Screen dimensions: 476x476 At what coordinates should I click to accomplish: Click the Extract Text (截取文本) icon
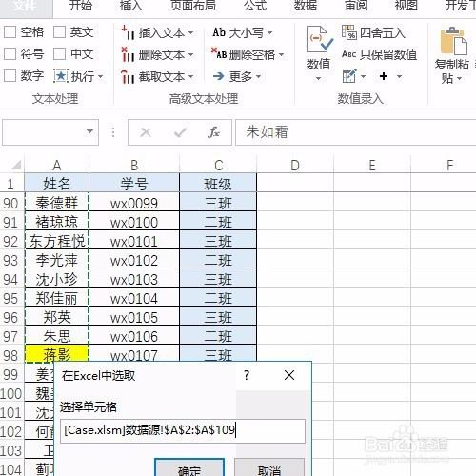(128, 76)
